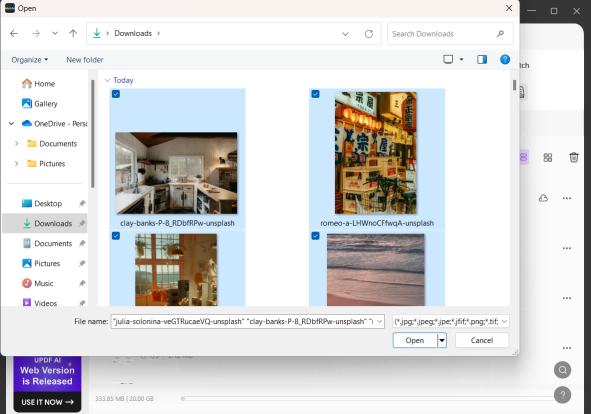Open Desktop quick access item
This screenshot has height=414, width=591.
48,204
